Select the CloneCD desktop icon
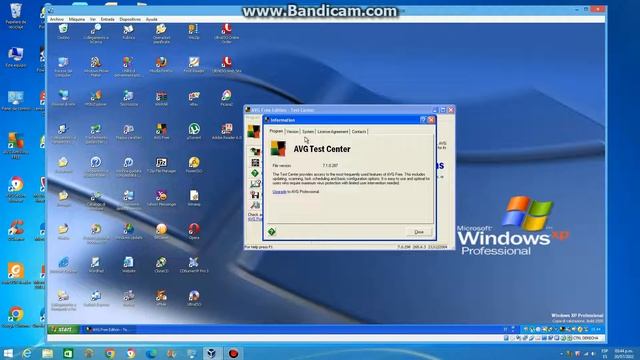 (161, 264)
